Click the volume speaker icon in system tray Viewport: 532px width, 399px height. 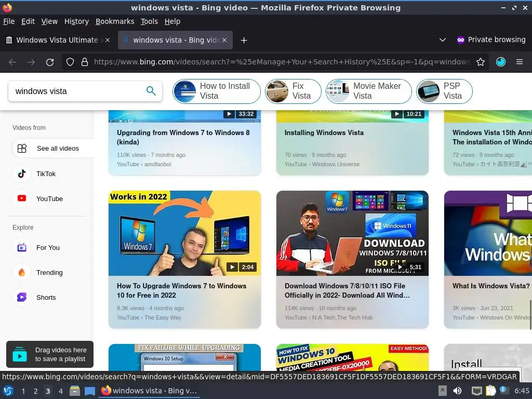pyautogui.click(x=457, y=391)
